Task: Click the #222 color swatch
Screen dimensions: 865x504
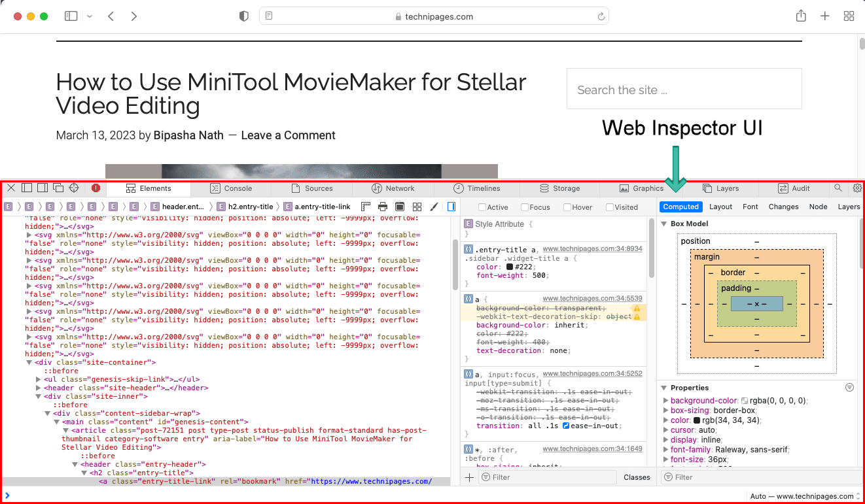Action: pos(510,267)
